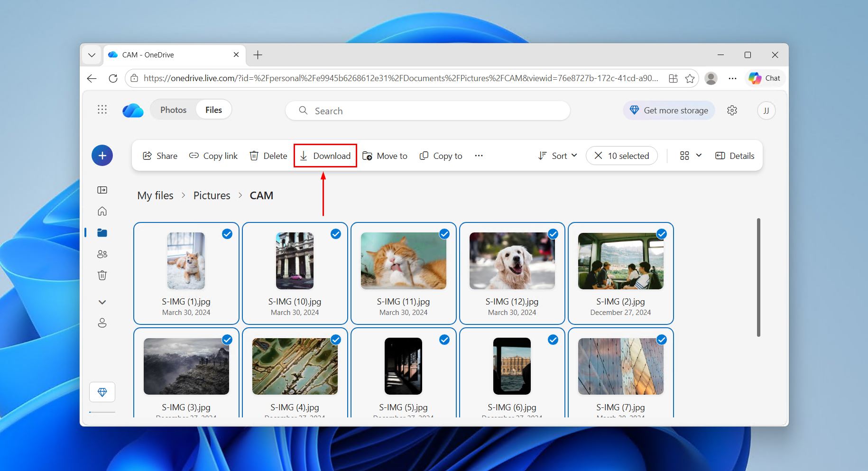Click Get more storage

669,111
